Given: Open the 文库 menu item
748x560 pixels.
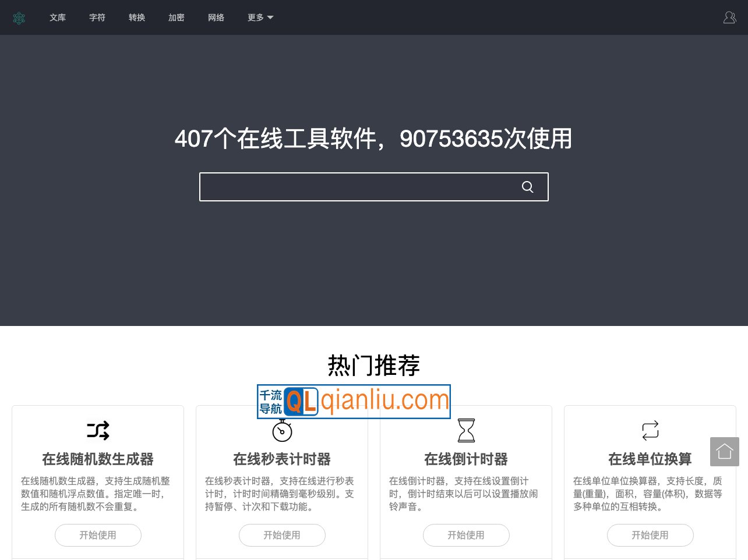Looking at the screenshot, I should (58, 17).
